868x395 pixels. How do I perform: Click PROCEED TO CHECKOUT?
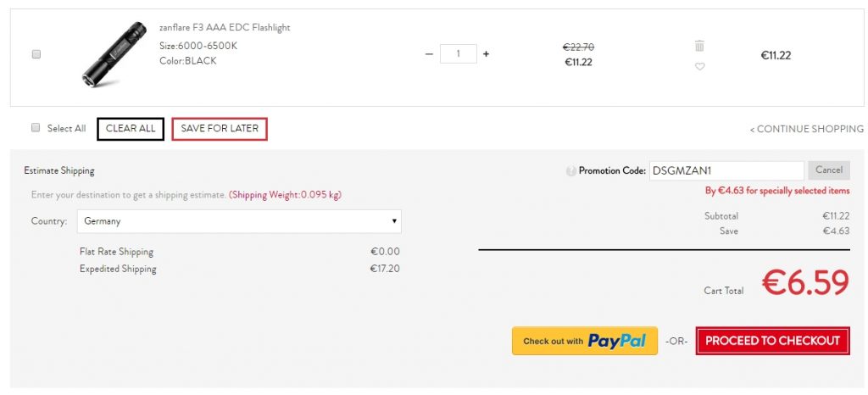tap(772, 341)
